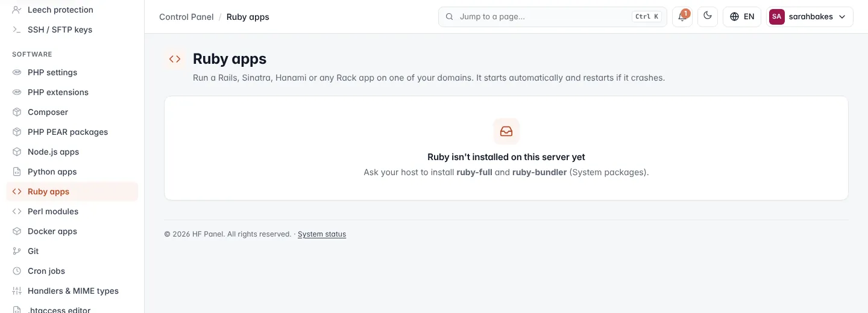This screenshot has width=868, height=313.
Task: Click the Git branch icon
Action: tap(17, 251)
